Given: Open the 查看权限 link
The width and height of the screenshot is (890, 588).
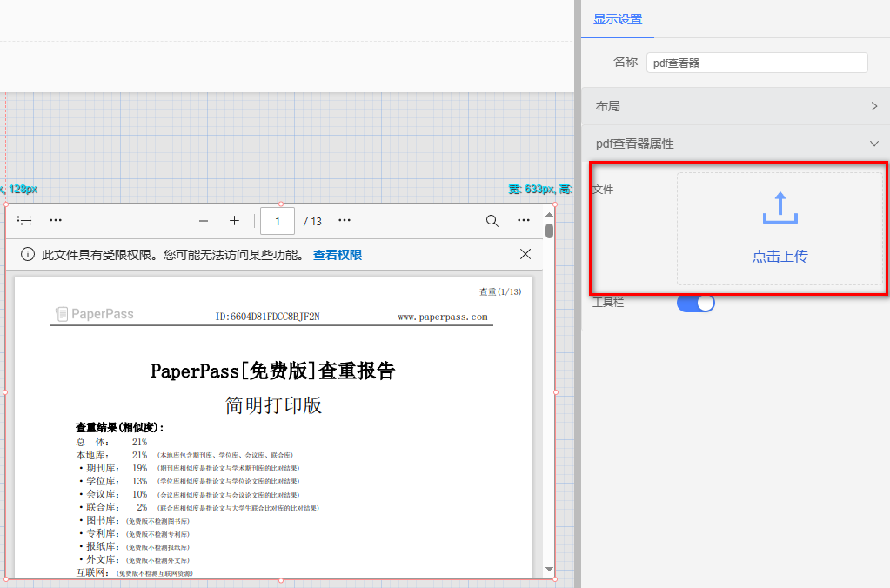Looking at the screenshot, I should coord(338,255).
